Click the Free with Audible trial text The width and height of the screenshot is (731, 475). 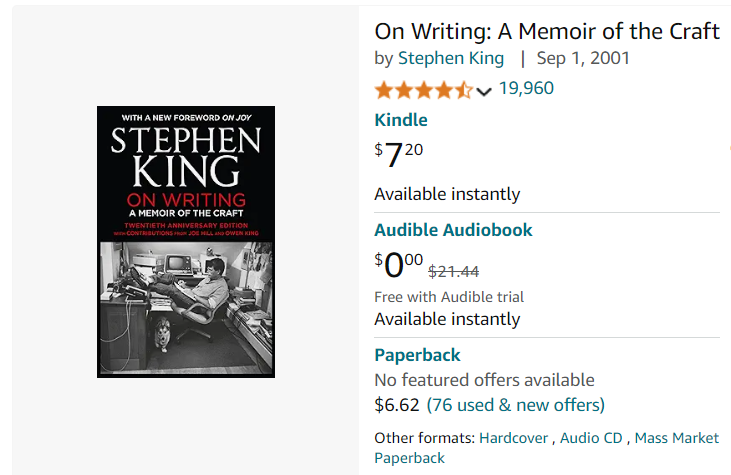pyautogui.click(x=449, y=297)
